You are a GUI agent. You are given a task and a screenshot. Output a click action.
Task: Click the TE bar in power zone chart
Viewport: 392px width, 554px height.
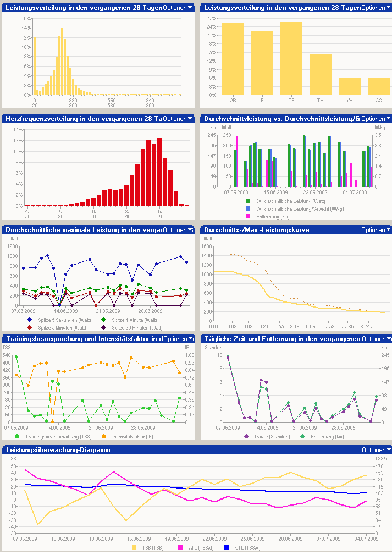tap(291, 58)
